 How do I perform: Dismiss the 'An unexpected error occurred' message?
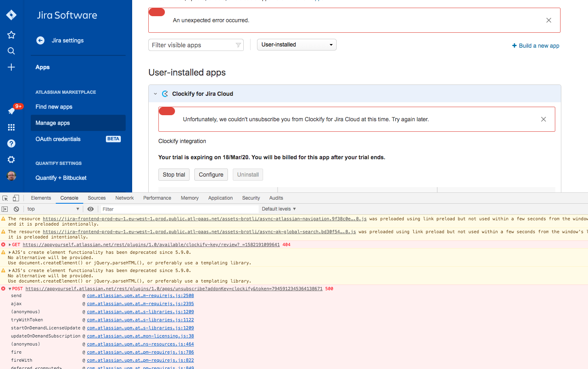click(549, 20)
